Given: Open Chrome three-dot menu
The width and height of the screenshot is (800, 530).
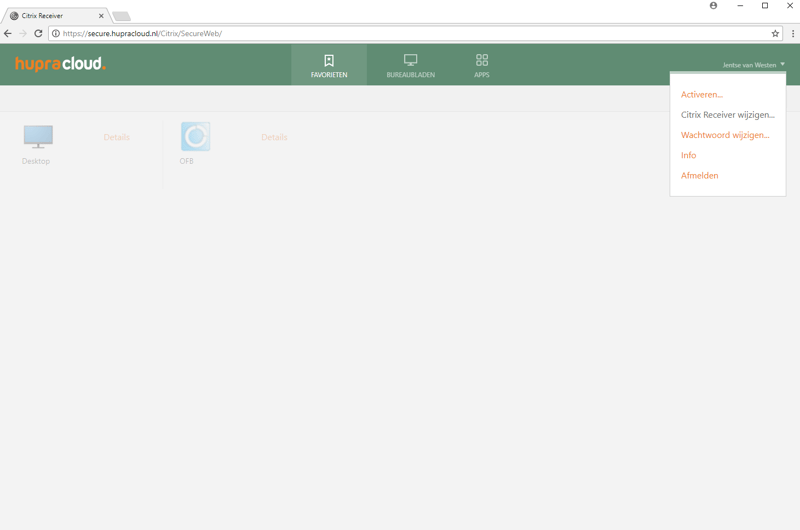Looking at the screenshot, I should pos(792,33).
